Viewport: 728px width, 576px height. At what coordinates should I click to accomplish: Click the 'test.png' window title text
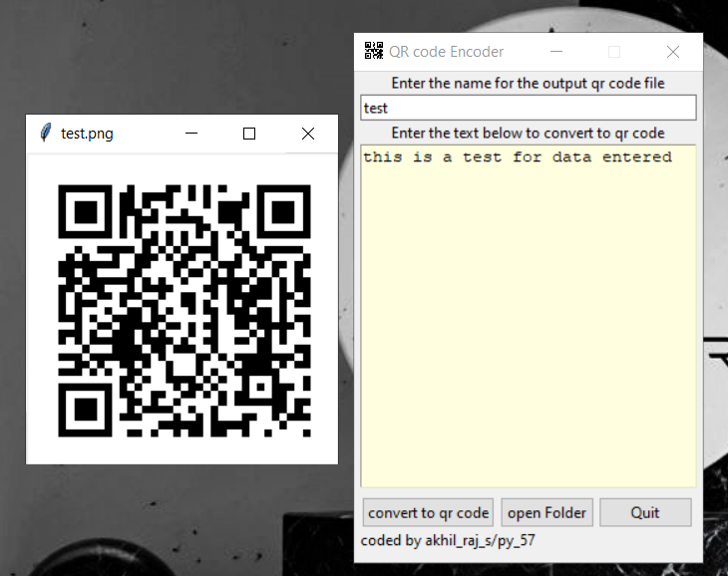pos(87,134)
